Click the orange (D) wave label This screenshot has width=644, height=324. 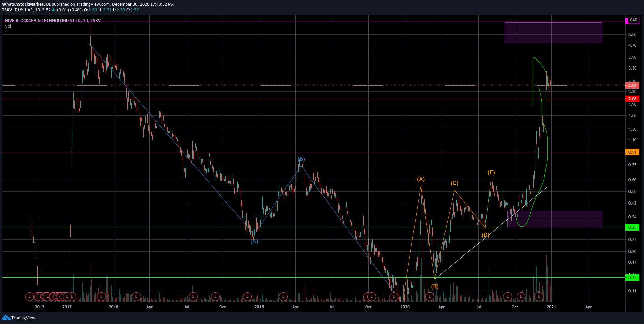(x=485, y=235)
